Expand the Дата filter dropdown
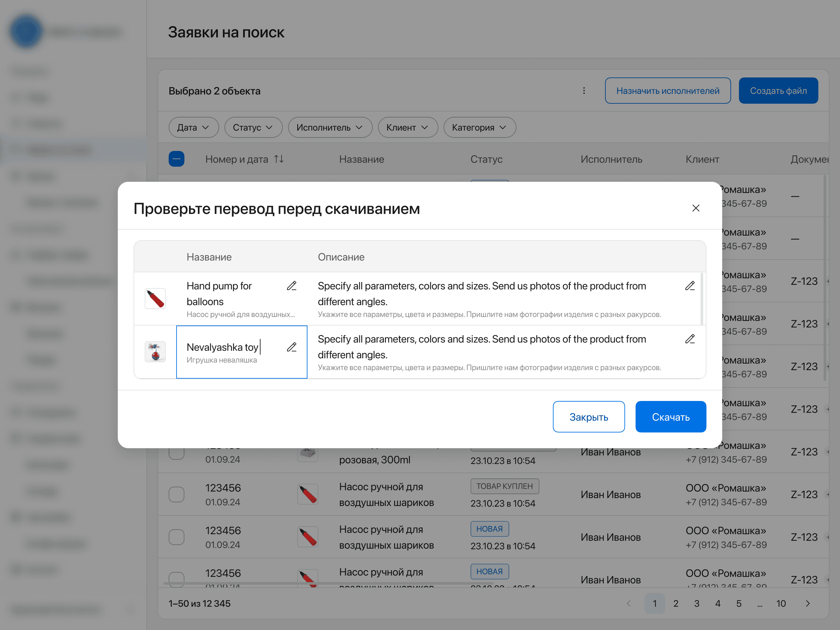 (x=193, y=128)
